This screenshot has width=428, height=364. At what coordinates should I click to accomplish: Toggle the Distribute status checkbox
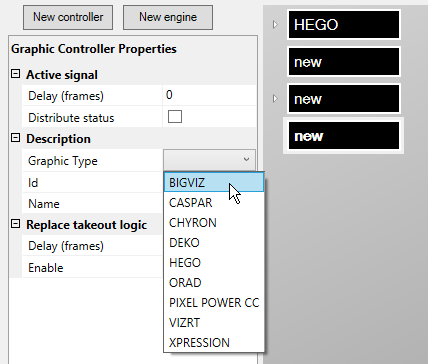[x=175, y=117]
